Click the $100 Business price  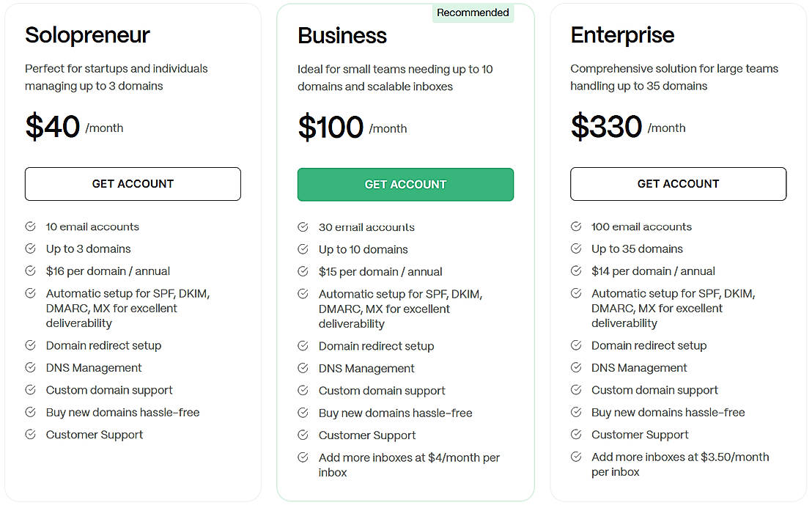[331, 127]
